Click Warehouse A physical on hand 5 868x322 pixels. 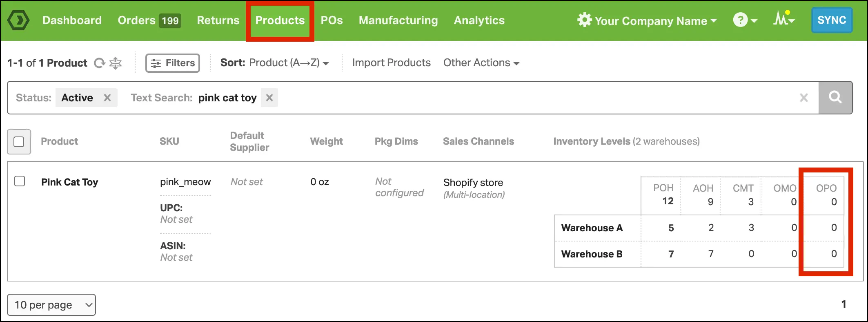tap(671, 228)
